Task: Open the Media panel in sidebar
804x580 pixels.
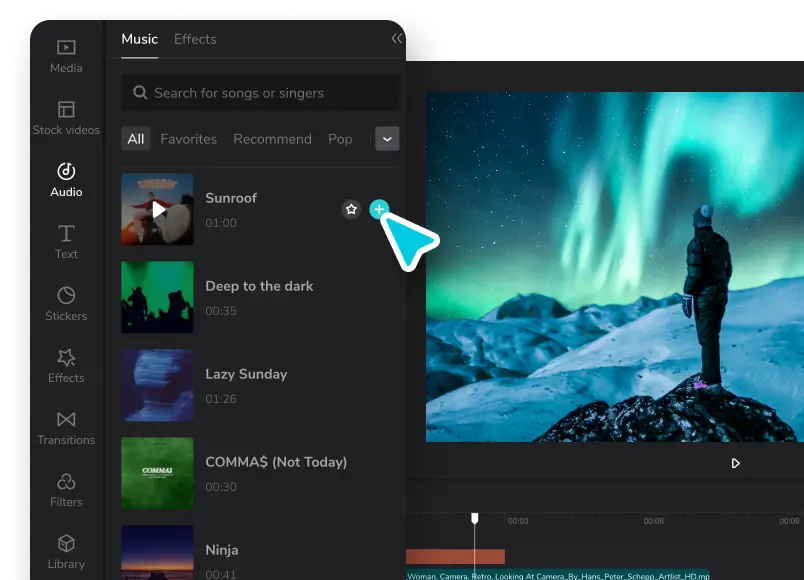Action: coord(66,57)
